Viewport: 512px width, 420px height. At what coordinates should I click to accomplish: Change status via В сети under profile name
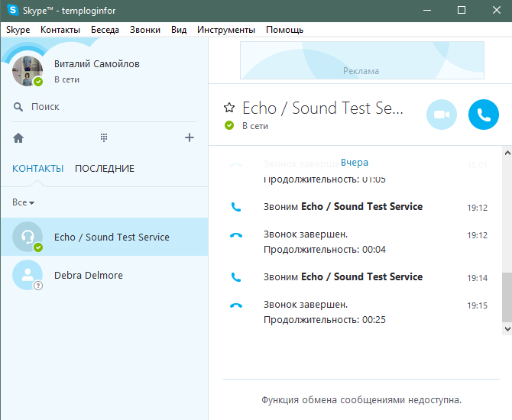[66, 79]
